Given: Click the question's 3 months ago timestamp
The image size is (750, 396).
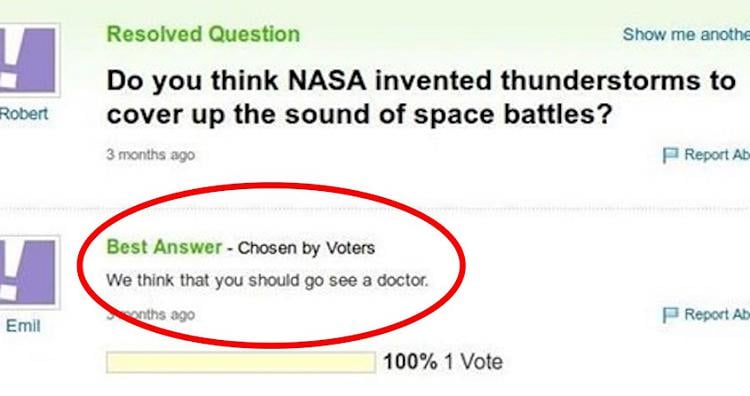Looking at the screenshot, I should [151, 155].
